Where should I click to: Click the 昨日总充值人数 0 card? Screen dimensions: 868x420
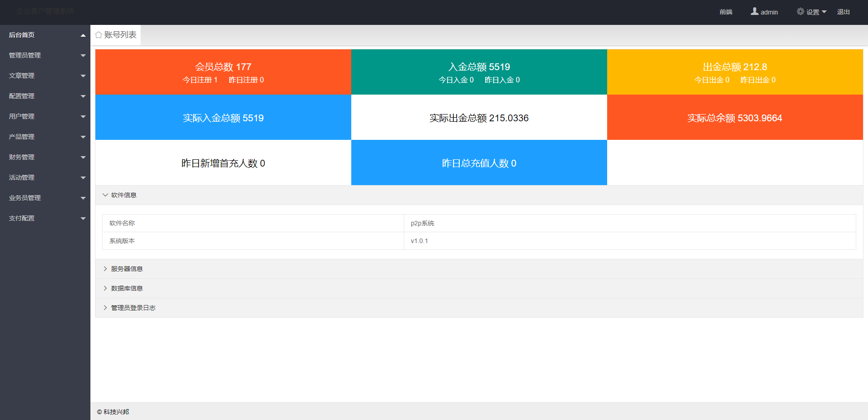[479, 162]
